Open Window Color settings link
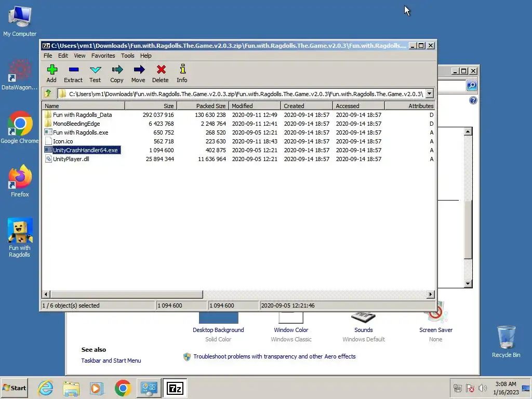Screen dimensions: 532x399 pos(291,330)
